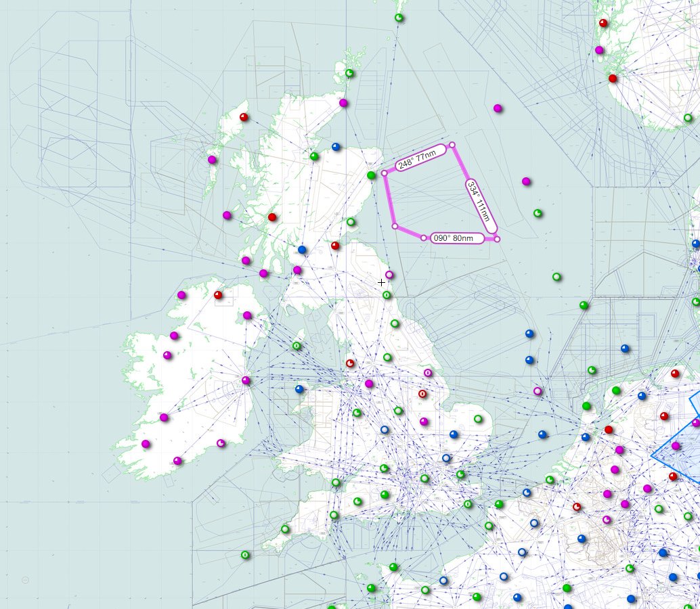Select route waypoint next to the Aberdeen green marker
The image size is (700, 609).
[384, 173]
